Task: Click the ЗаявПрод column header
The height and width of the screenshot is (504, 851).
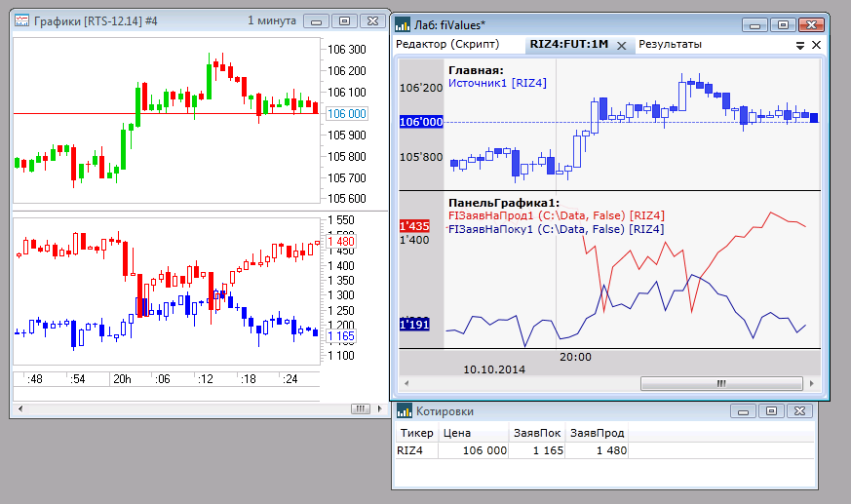Action: (x=597, y=433)
